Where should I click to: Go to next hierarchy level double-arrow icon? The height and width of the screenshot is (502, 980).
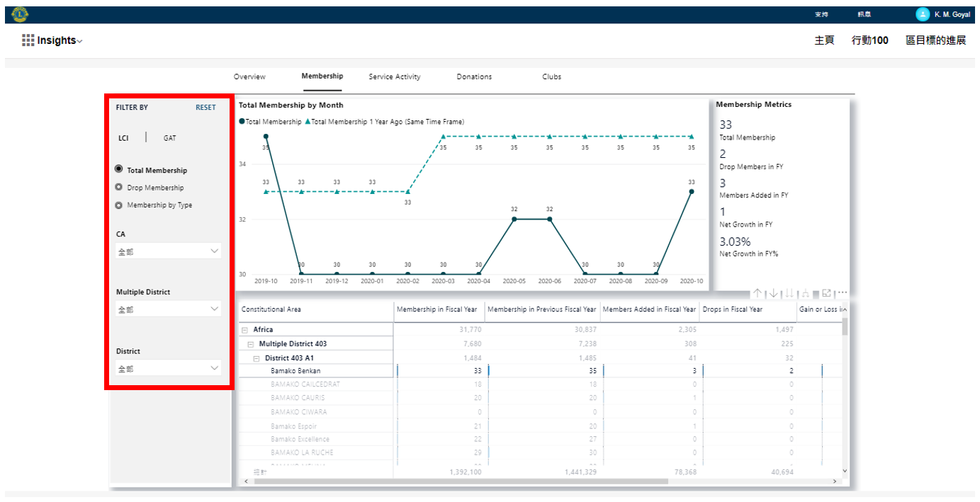pyautogui.click(x=789, y=293)
